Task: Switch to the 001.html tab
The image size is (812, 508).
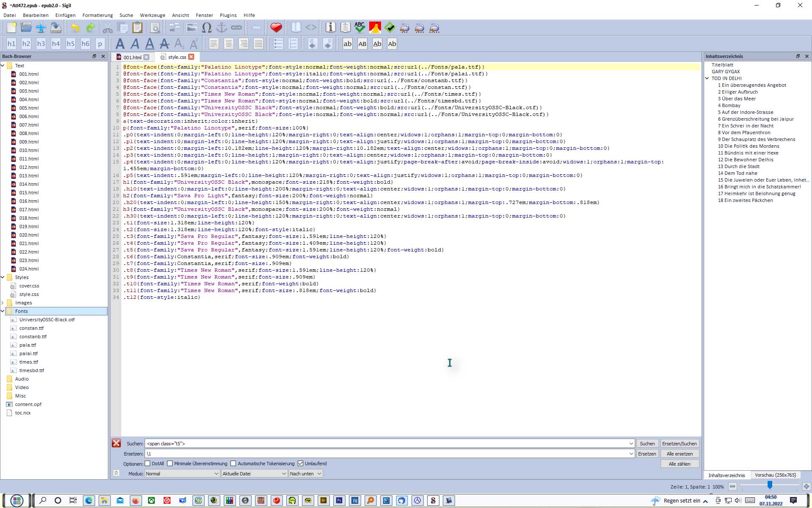Action: 132,57
